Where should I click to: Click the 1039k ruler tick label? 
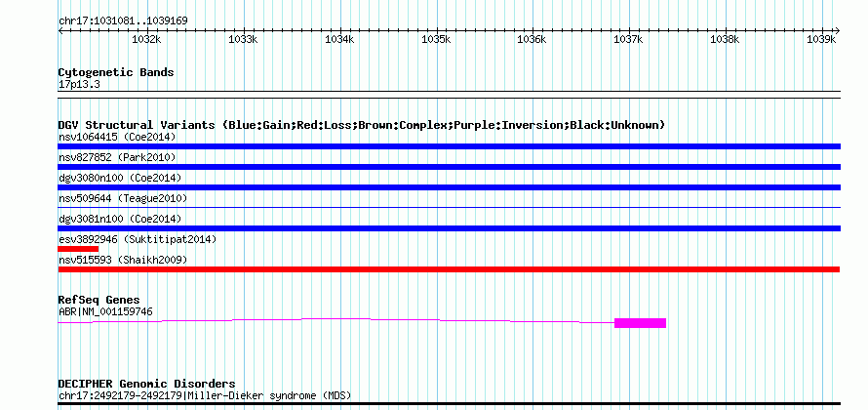click(x=821, y=39)
